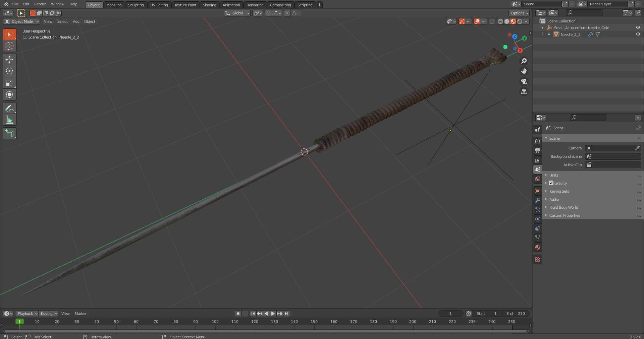The height and width of the screenshot is (339, 644).
Task: Select the Annotate tool
Action: pyautogui.click(x=9, y=108)
